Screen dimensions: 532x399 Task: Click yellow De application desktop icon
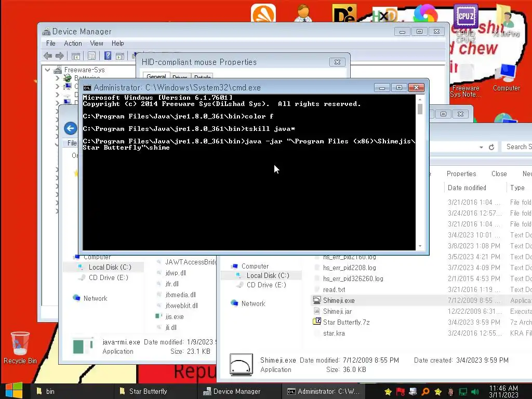click(x=344, y=14)
